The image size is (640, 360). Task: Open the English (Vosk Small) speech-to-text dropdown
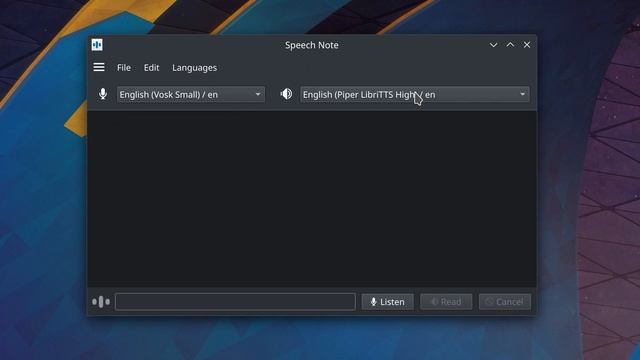[x=191, y=95]
